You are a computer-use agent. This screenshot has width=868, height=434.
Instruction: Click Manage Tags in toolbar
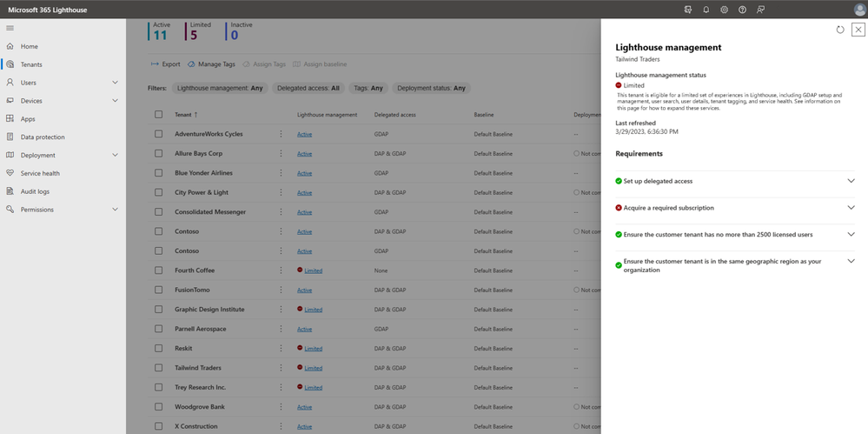(211, 64)
